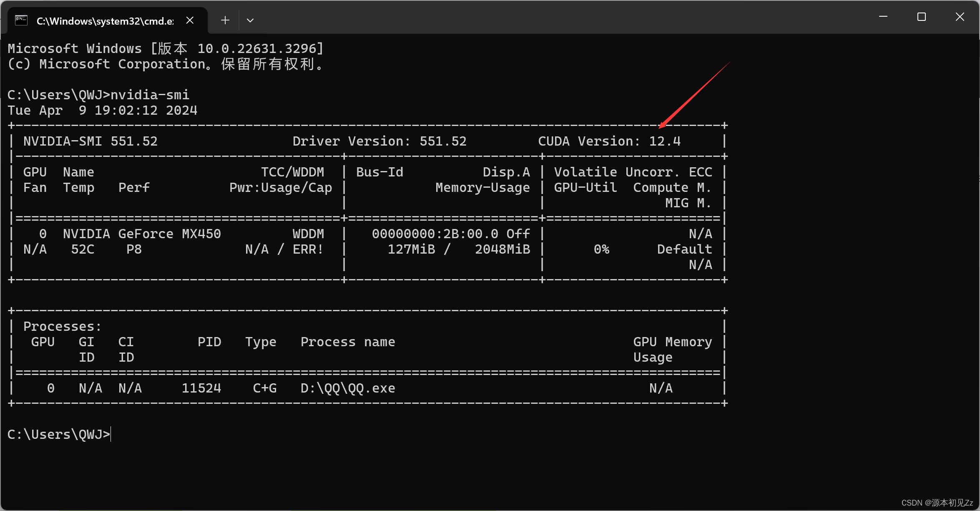The image size is (980, 511).
Task: Click the NVIDIA GeForce MX450 name
Action: click(x=142, y=234)
